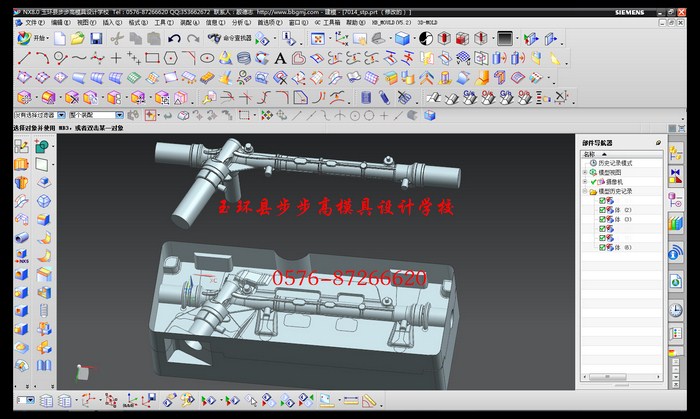Uncheck the 体 (2) body checkbox

point(602,209)
